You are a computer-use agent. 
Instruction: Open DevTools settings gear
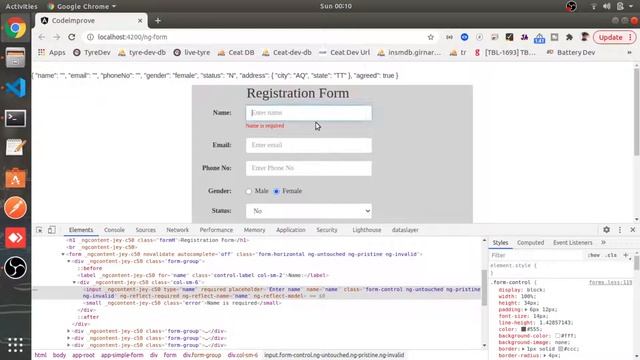[x=607, y=230]
